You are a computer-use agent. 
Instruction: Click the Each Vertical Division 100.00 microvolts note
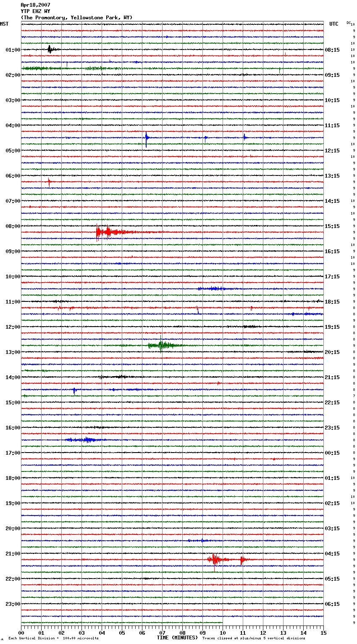pyautogui.click(x=53, y=638)
